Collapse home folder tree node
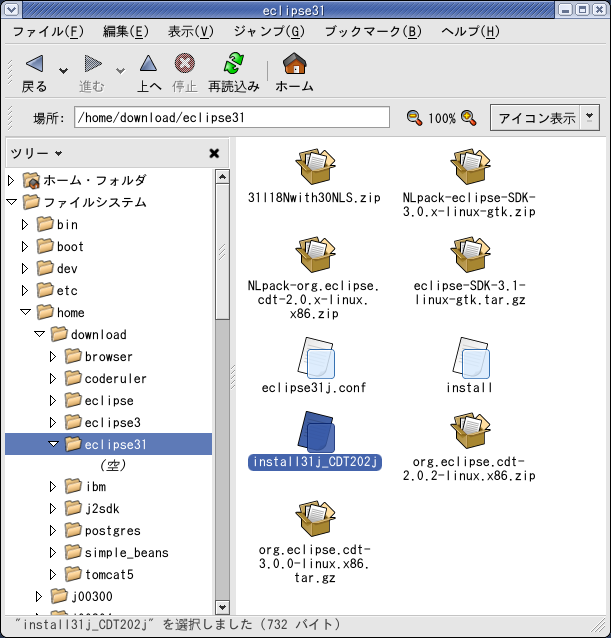The height and width of the screenshot is (638, 611). 25,312
